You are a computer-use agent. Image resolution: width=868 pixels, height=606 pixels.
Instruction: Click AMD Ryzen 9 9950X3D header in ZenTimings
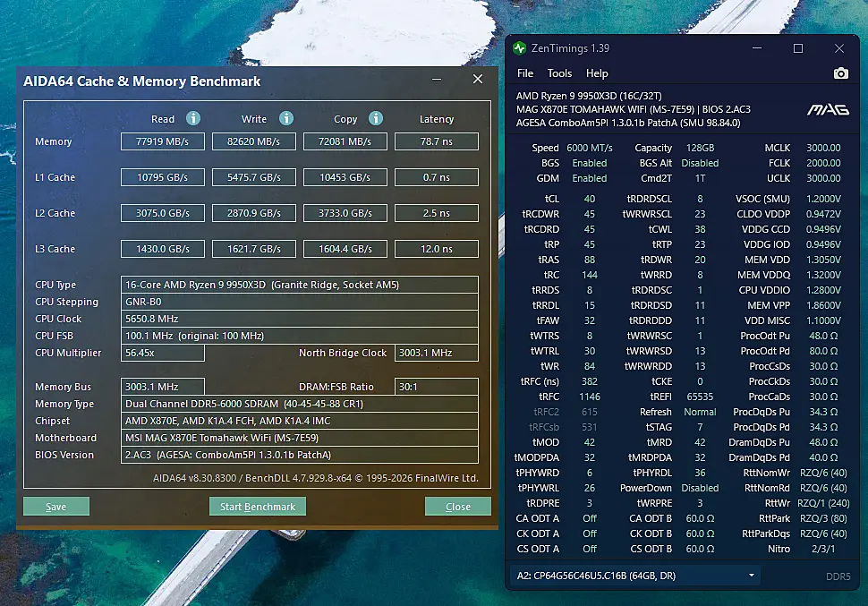589,96
